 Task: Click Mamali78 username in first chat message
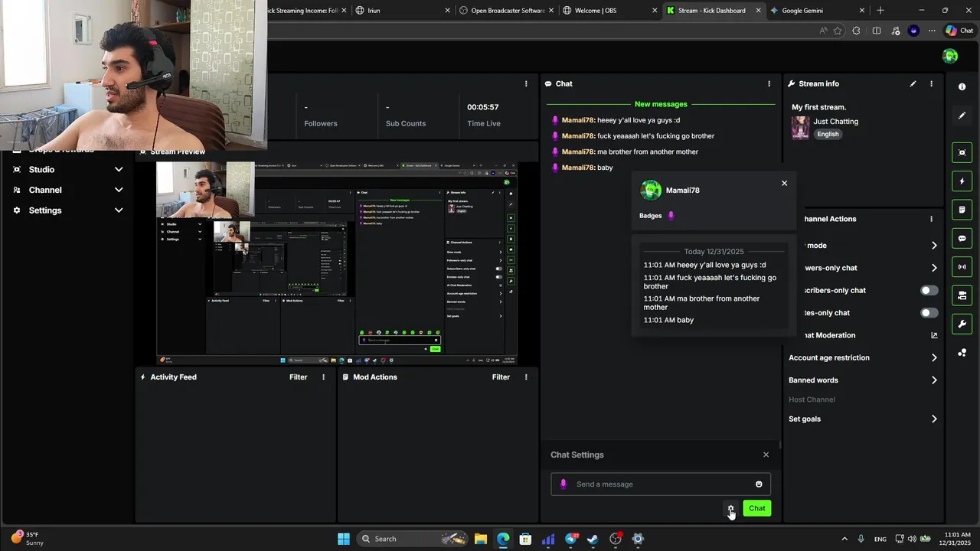[577, 120]
